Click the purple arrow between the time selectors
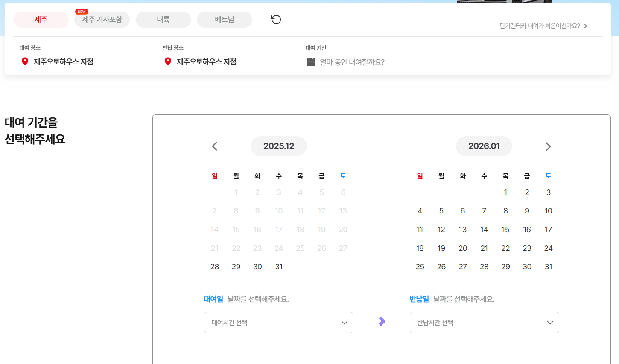The width and height of the screenshot is (619, 364). coord(381,322)
